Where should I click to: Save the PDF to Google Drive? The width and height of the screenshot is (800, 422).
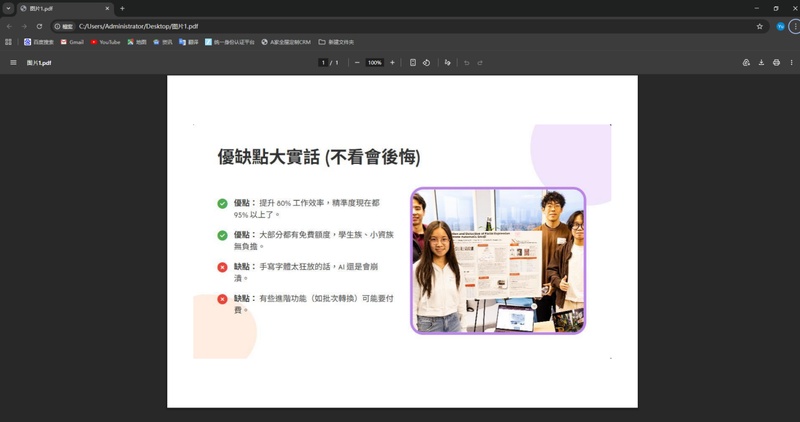click(x=746, y=63)
